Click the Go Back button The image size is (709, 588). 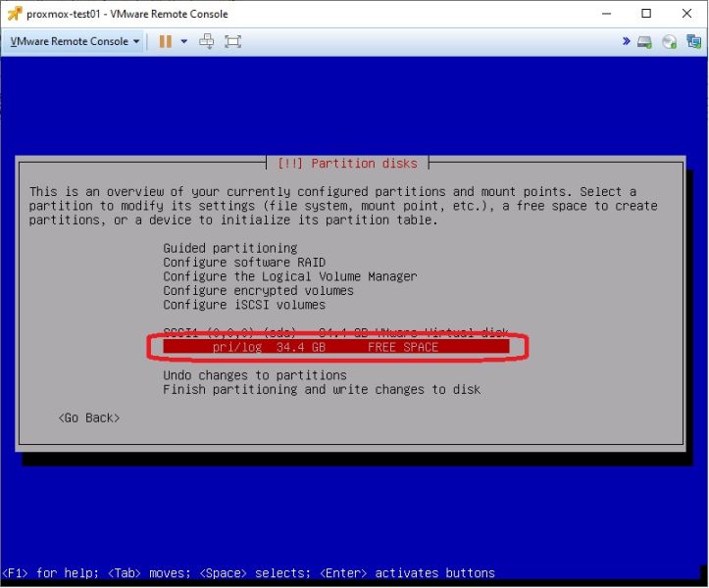89,417
